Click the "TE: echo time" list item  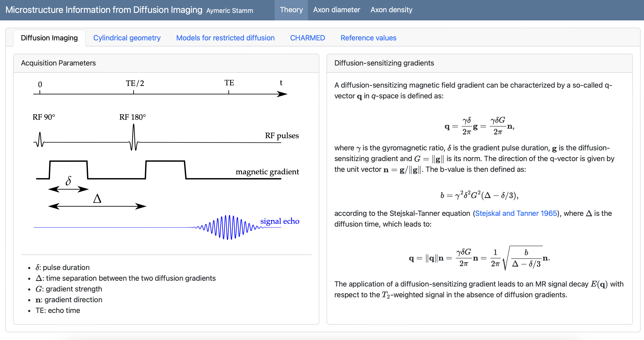click(x=58, y=311)
